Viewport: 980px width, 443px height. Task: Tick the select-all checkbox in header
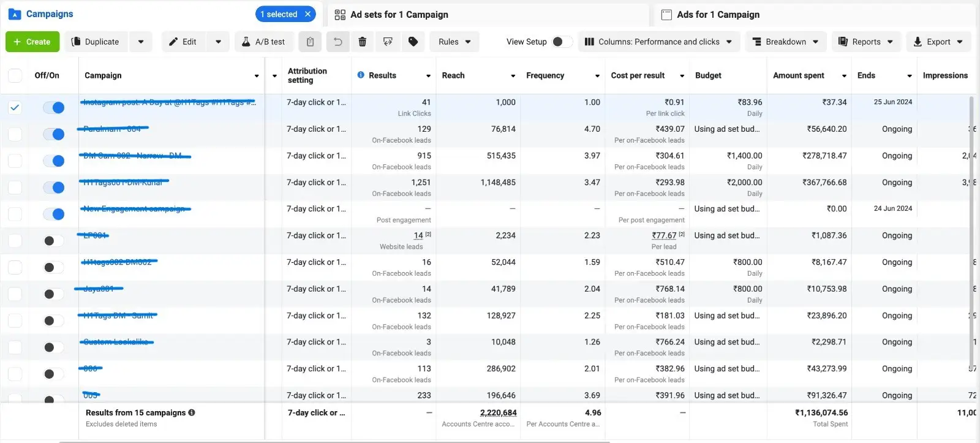pyautogui.click(x=15, y=75)
